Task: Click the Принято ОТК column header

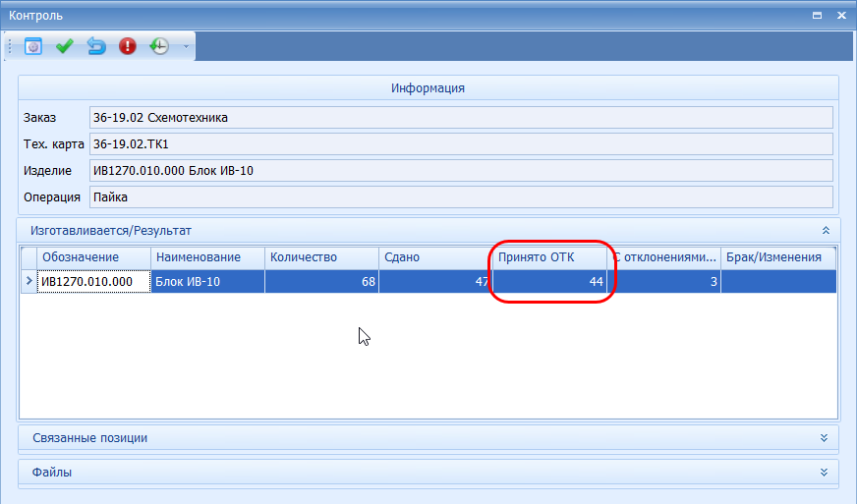Action: [548, 257]
